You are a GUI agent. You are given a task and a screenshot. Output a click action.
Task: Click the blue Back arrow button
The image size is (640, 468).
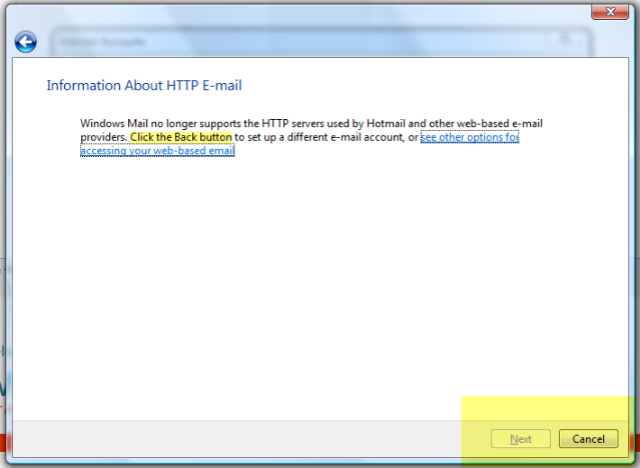point(26,42)
